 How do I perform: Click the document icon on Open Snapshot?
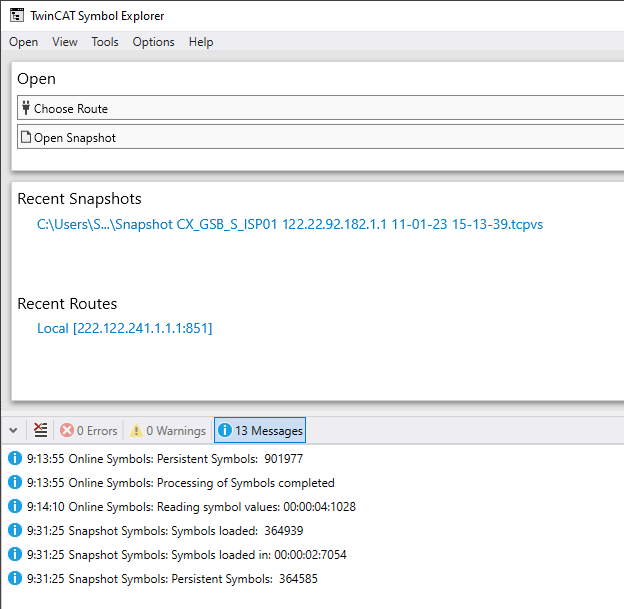(26, 137)
